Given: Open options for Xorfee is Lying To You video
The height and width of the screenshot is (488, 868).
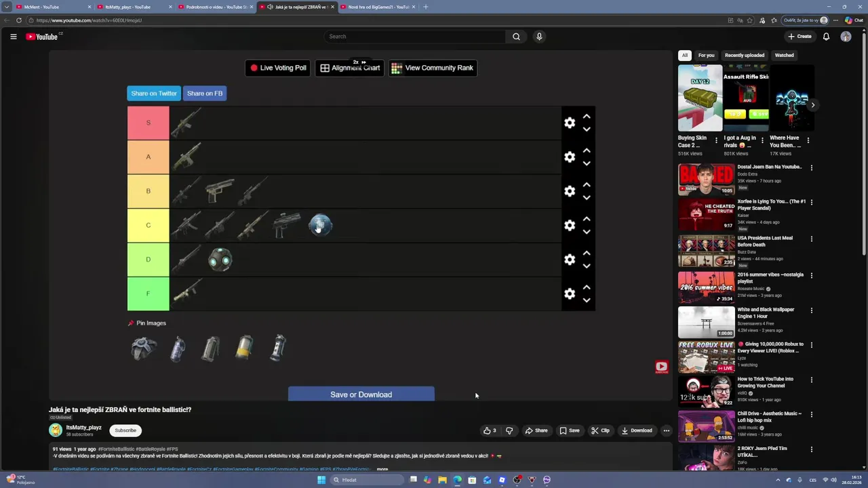Looking at the screenshot, I should point(811,202).
